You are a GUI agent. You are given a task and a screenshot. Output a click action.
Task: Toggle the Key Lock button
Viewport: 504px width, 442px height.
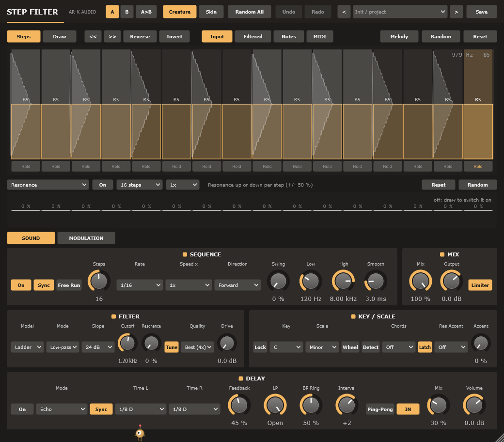pos(260,347)
